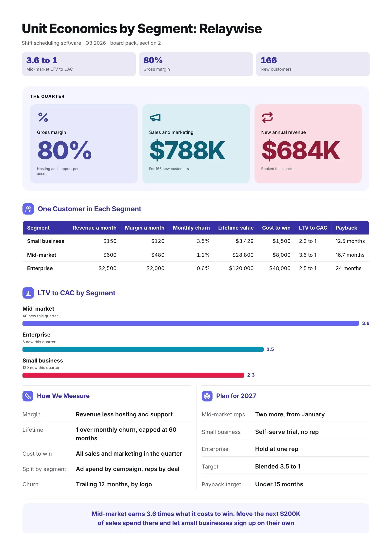
Task: Click "Self-serve trial, no rep" plan entry
Action: click(x=287, y=432)
